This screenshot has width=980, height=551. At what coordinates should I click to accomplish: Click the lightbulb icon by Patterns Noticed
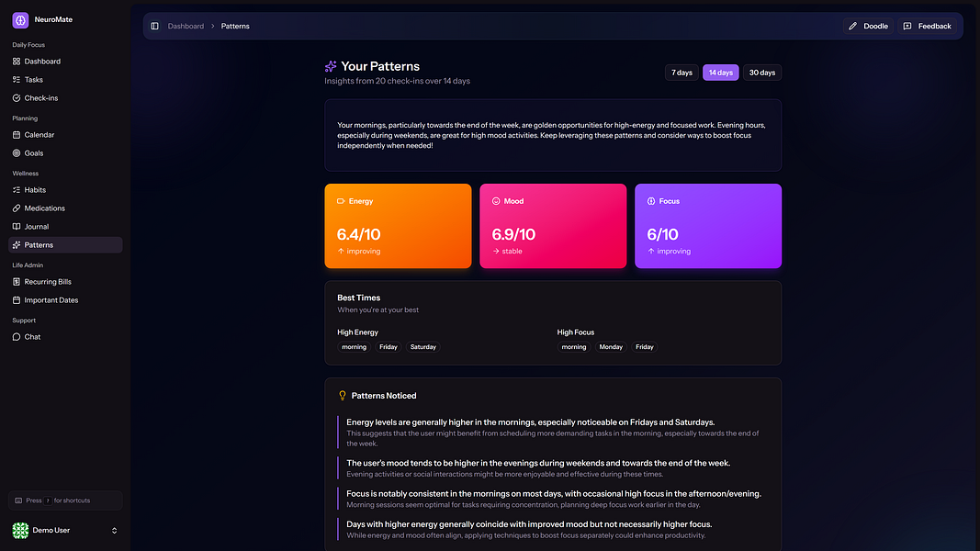tap(343, 396)
